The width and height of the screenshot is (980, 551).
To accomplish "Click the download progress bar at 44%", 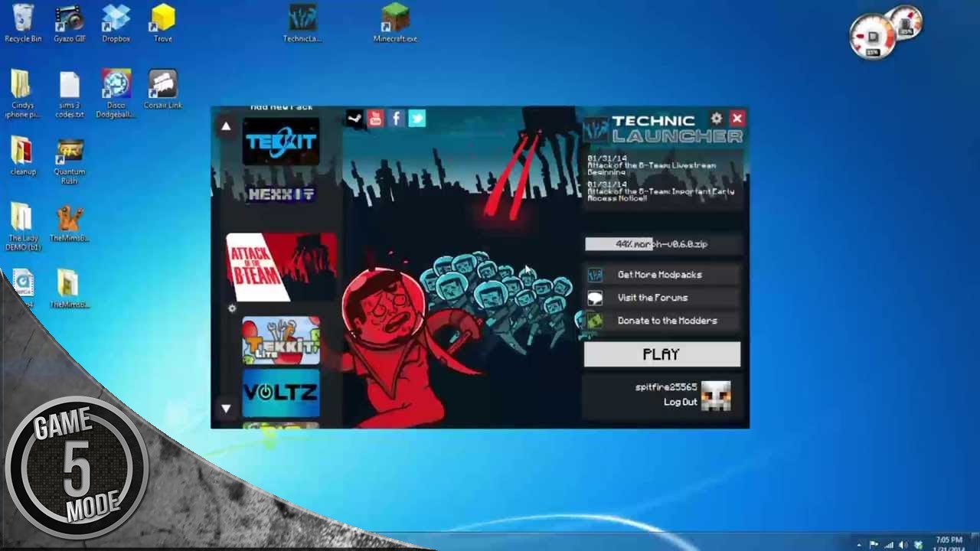I will click(662, 244).
